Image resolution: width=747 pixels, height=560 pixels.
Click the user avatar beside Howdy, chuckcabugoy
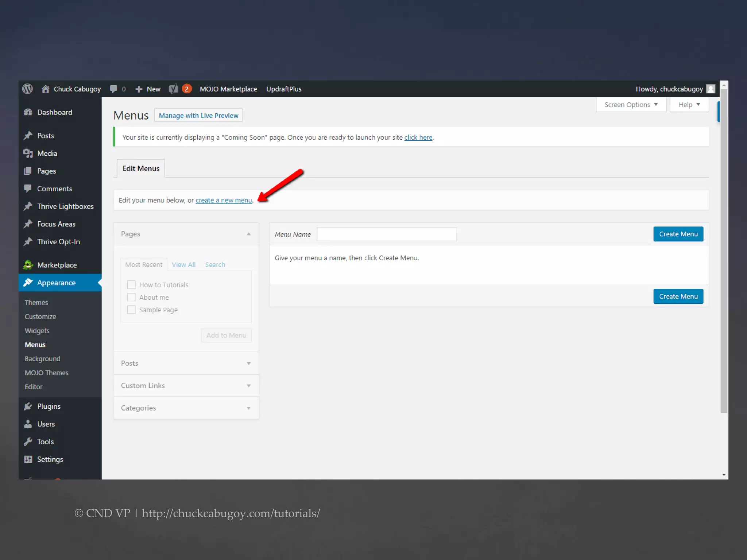pos(711,89)
